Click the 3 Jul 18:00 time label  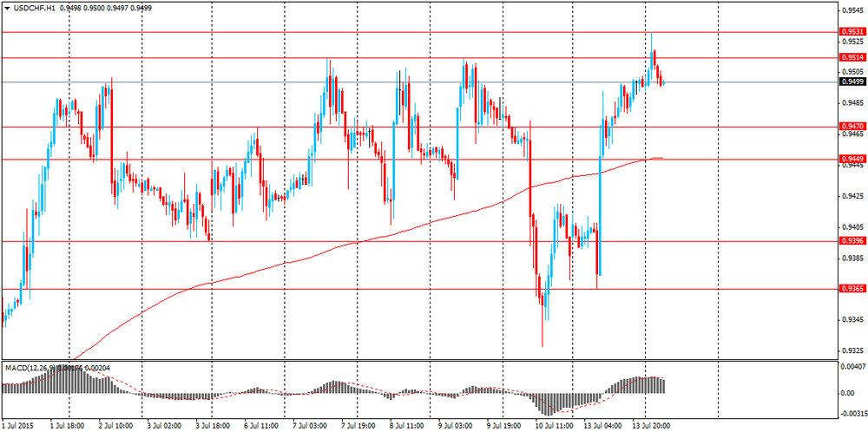(x=213, y=426)
